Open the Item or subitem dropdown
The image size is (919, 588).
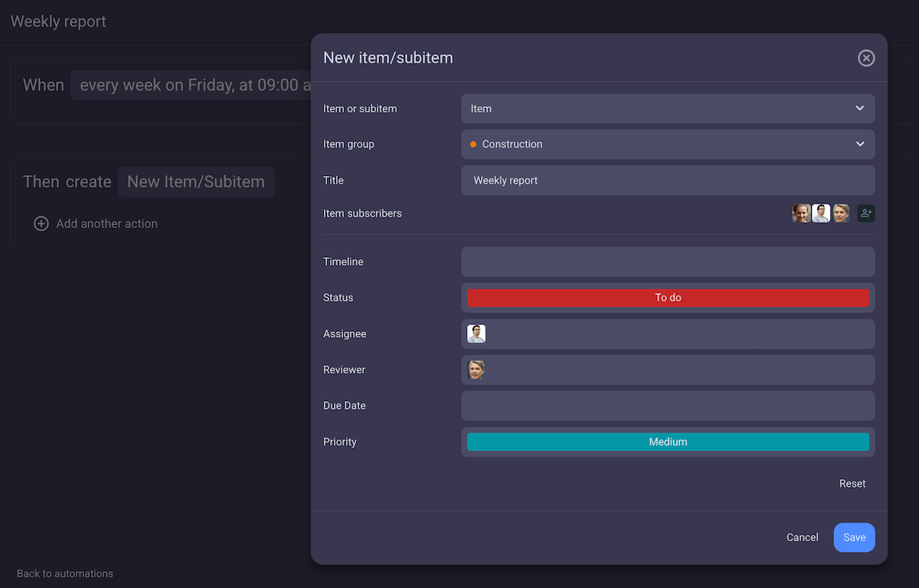pos(667,109)
